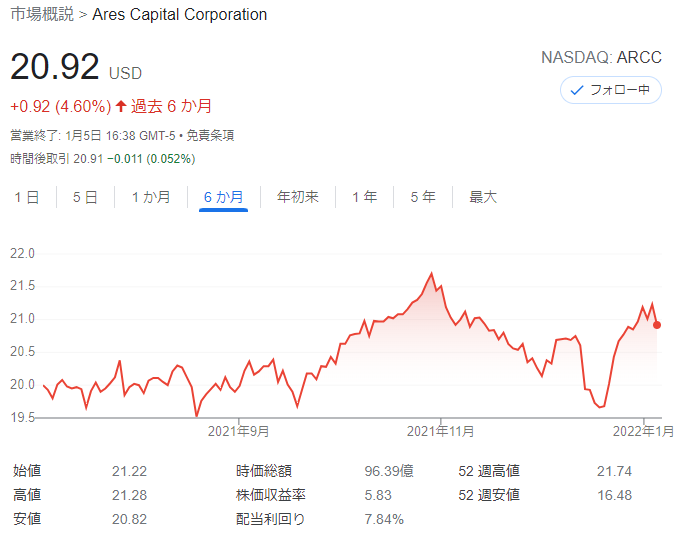The width and height of the screenshot is (688, 546).
Task: Click the 20.92 price value
Action: coord(55,67)
